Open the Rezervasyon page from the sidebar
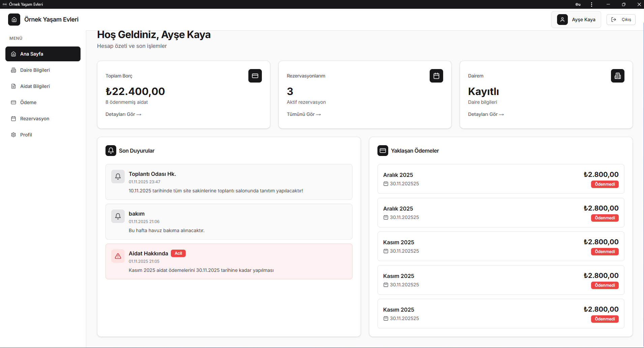 pyautogui.click(x=35, y=119)
